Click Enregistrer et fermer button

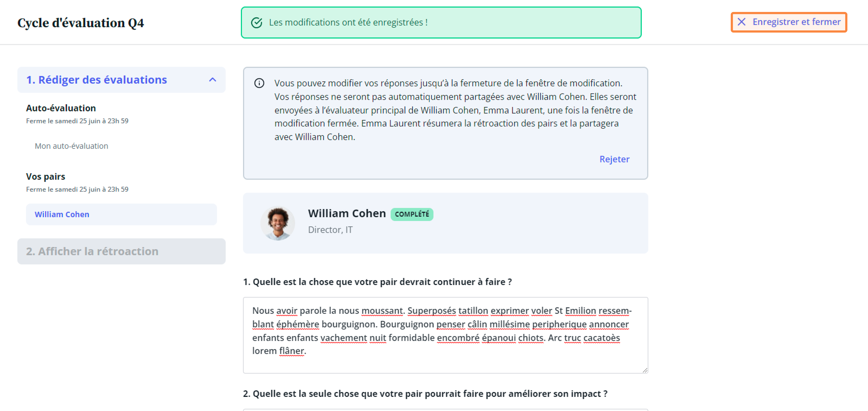coord(789,22)
